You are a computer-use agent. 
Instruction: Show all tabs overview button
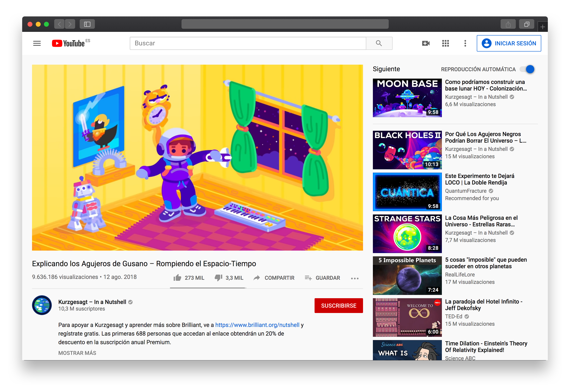coord(526,24)
